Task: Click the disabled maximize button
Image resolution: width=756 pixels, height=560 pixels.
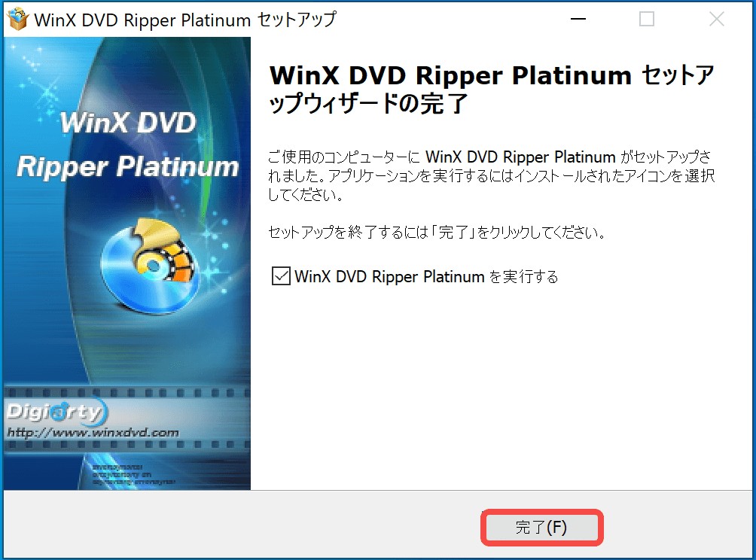Action: point(647,20)
